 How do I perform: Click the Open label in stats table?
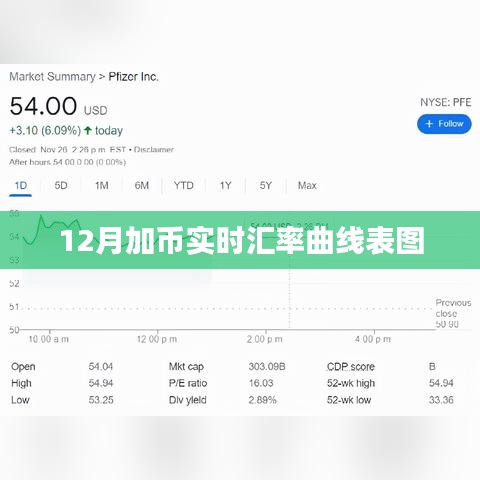pos(23,367)
